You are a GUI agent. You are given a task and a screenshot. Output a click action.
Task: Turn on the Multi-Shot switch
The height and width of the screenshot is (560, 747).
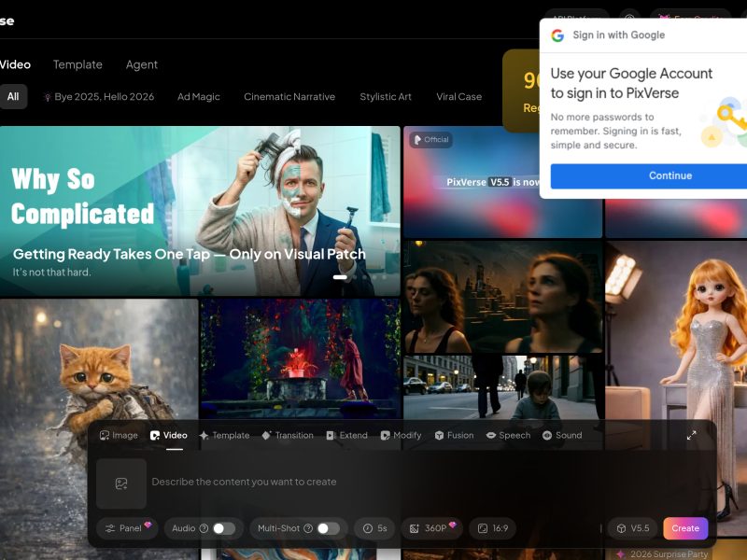328,528
